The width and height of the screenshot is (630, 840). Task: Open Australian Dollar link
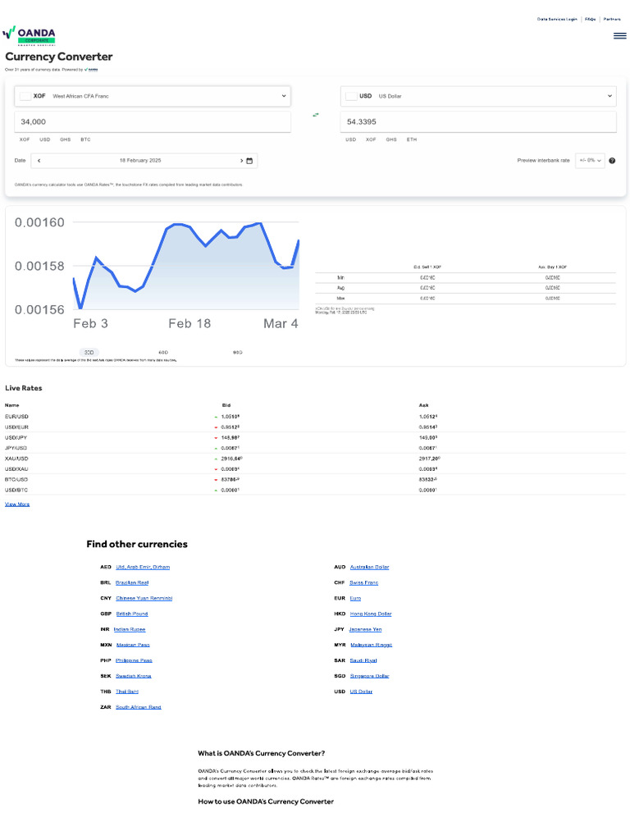pos(369,568)
